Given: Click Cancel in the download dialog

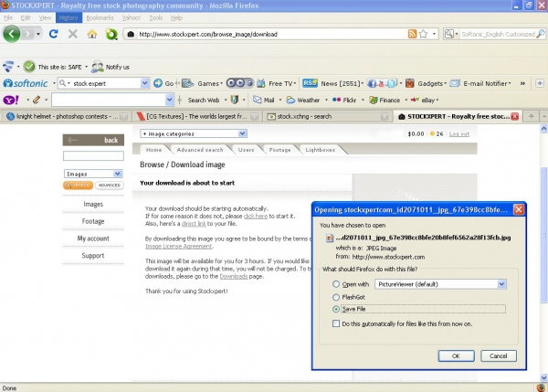Looking at the screenshot, I should [x=499, y=355].
